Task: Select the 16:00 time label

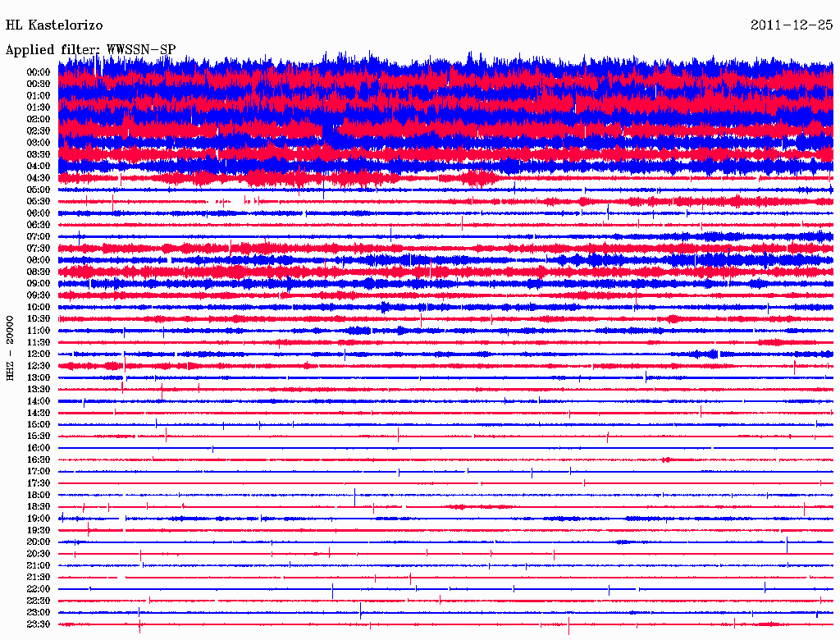Action: (x=39, y=448)
